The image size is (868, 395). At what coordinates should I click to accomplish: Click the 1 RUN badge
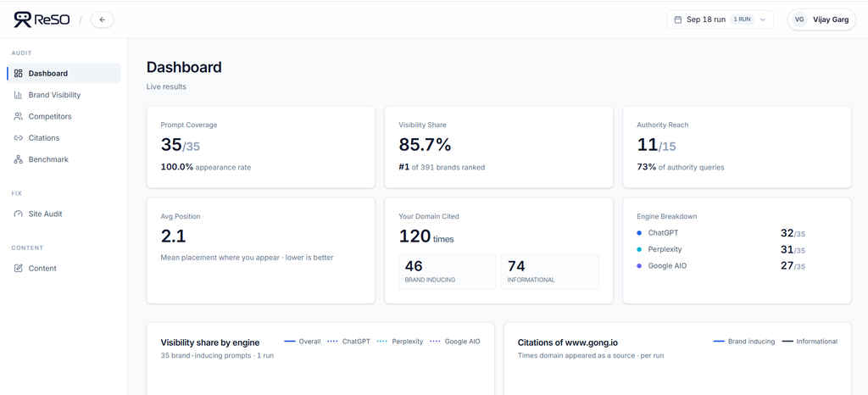[x=742, y=19]
